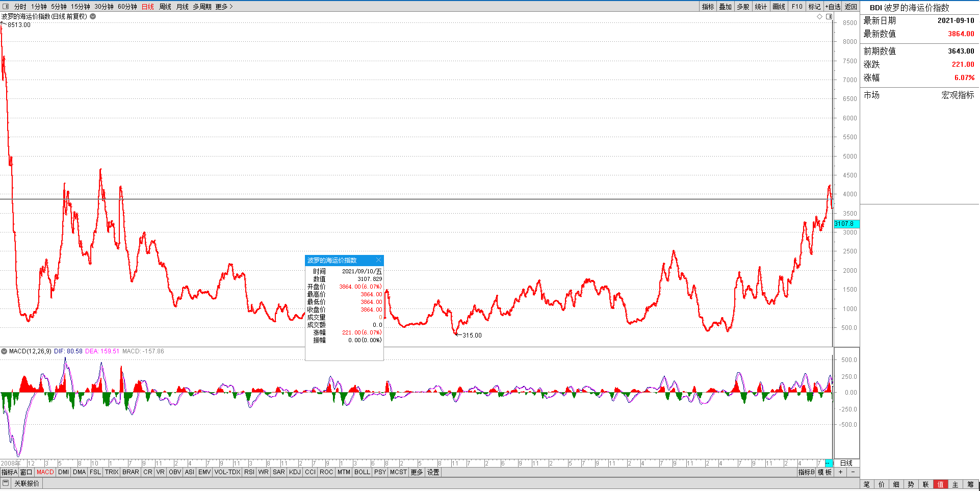Image resolution: width=980 pixels, height=491 pixels.
Task: Expand the 更多 periods menu at the top
Action: coord(224,7)
